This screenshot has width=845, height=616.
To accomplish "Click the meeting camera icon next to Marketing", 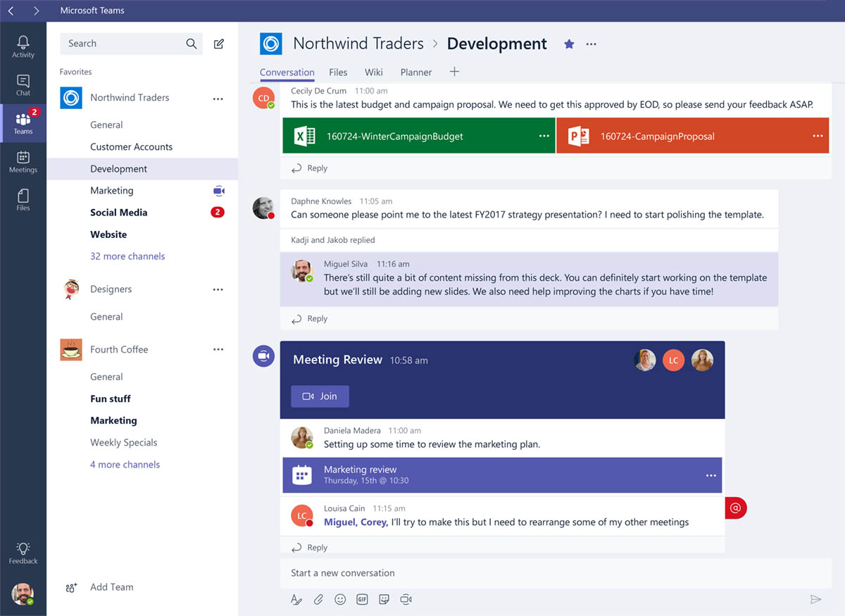I will click(x=218, y=191).
